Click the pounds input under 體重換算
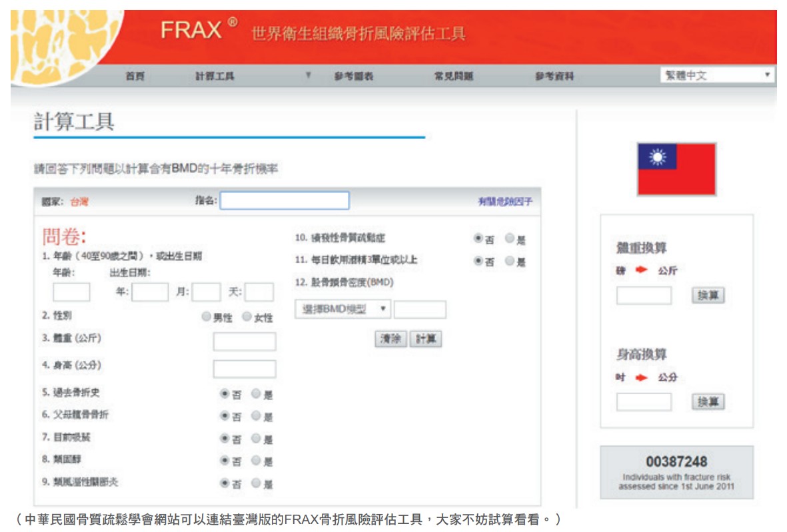Image resolution: width=787 pixels, height=532 pixels. pyautogui.click(x=644, y=296)
